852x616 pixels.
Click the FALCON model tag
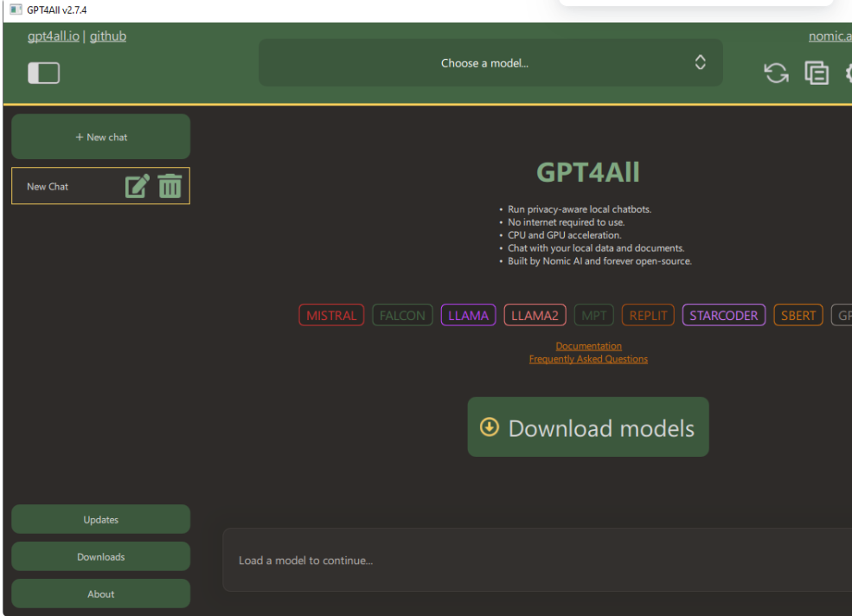402,315
